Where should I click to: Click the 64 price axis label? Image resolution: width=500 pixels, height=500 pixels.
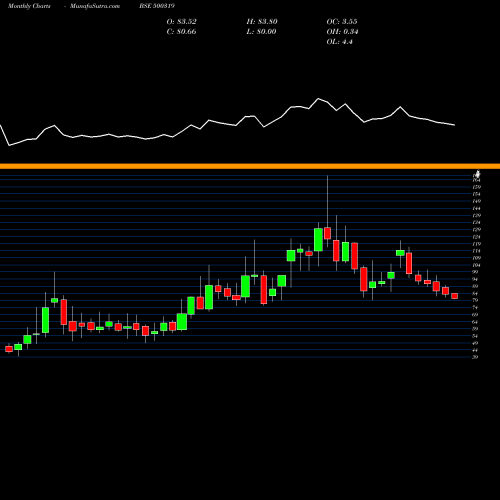(475, 322)
